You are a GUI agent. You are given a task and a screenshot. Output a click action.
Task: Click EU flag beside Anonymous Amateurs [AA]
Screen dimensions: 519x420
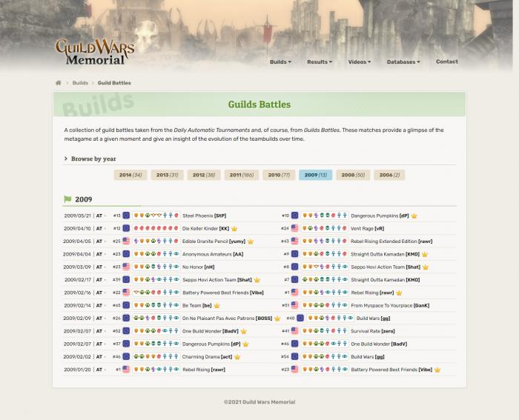(x=126, y=254)
